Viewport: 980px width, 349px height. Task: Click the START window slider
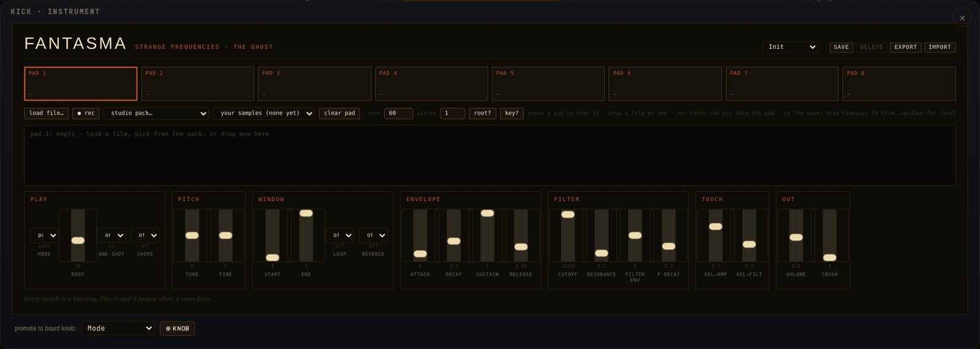[273, 236]
